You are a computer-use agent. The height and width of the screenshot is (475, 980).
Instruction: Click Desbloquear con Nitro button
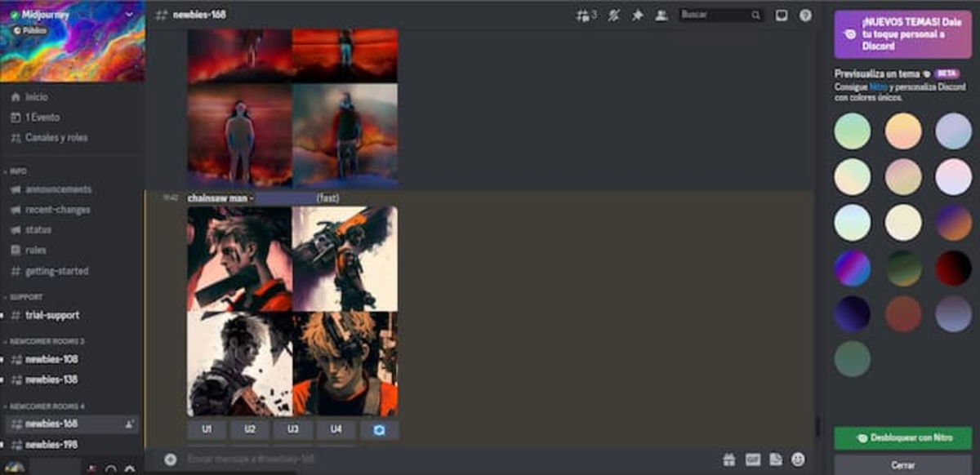[x=902, y=438]
